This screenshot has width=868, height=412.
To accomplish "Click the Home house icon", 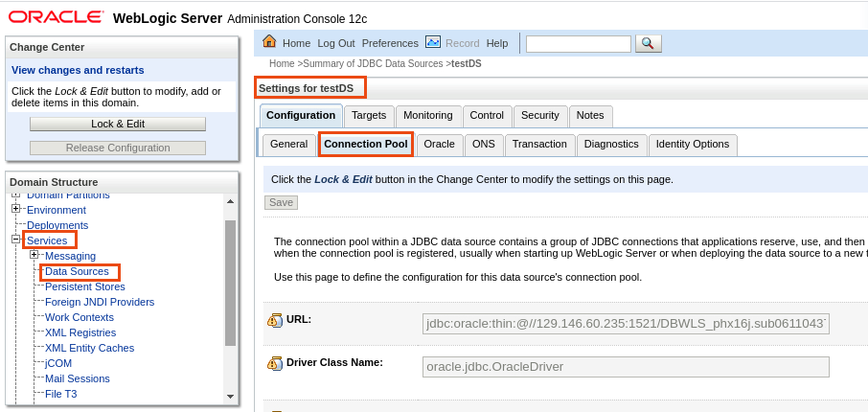I will 269,41.
